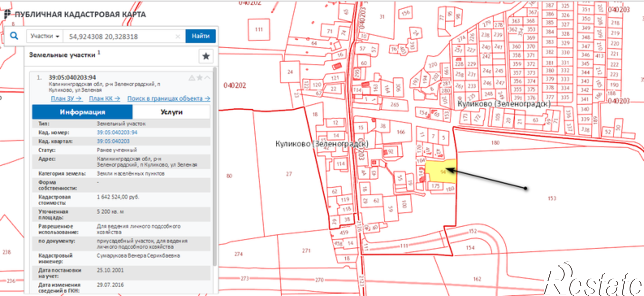Click parcel 24 on the map
Viewport: 644px width, 296px height.
(290, 72)
